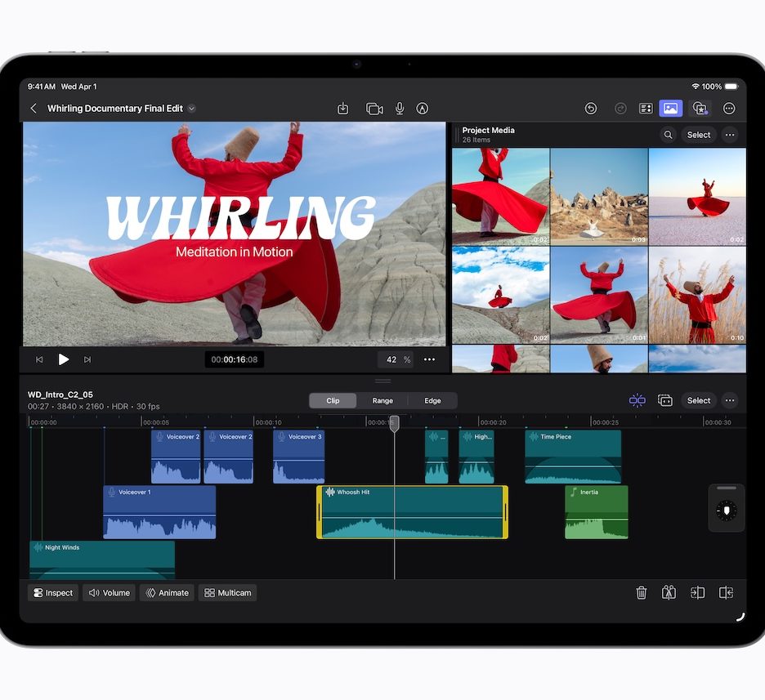Start voiceover recording with microphone icon
Screen dimensions: 765x700
(400, 109)
